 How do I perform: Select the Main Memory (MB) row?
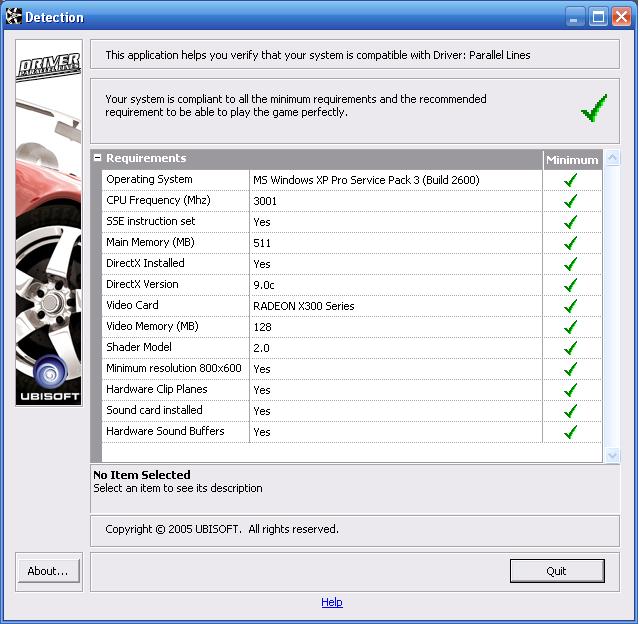pos(352,243)
